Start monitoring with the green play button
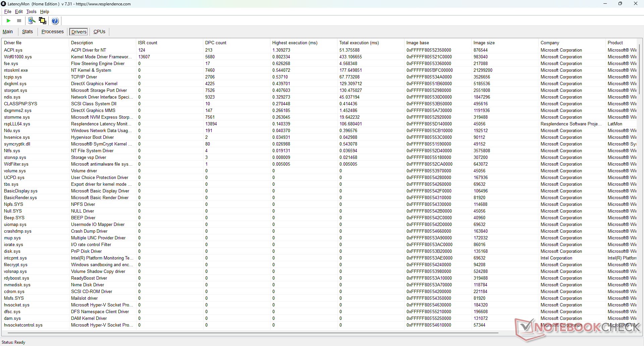This screenshot has height=346, width=644. coord(8,21)
